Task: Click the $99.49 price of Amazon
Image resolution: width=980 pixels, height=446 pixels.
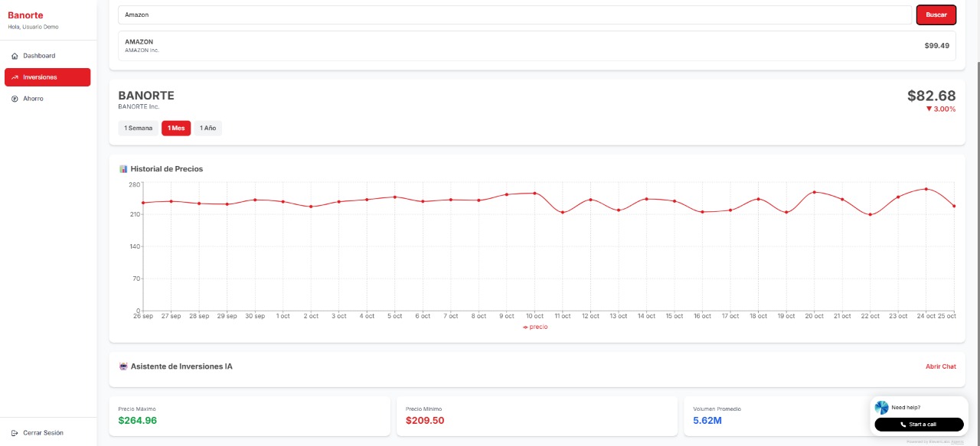Action: tap(937, 46)
